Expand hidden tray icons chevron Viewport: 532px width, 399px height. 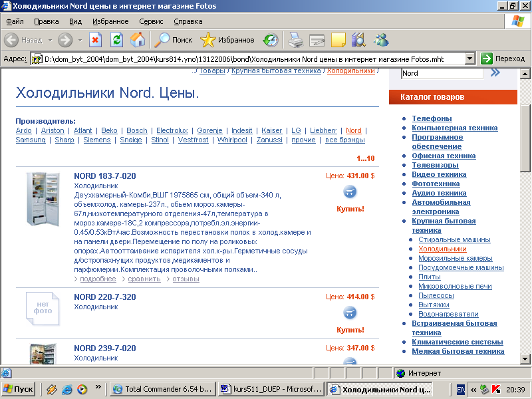coord(473,390)
